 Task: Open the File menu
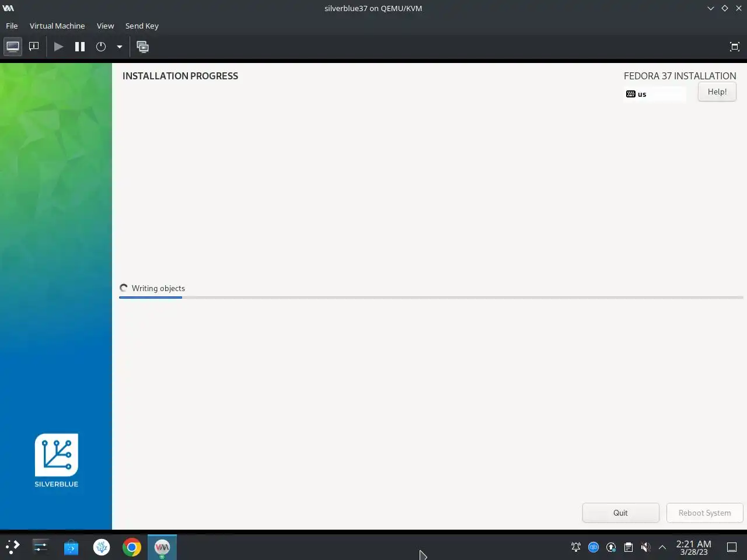click(12, 26)
